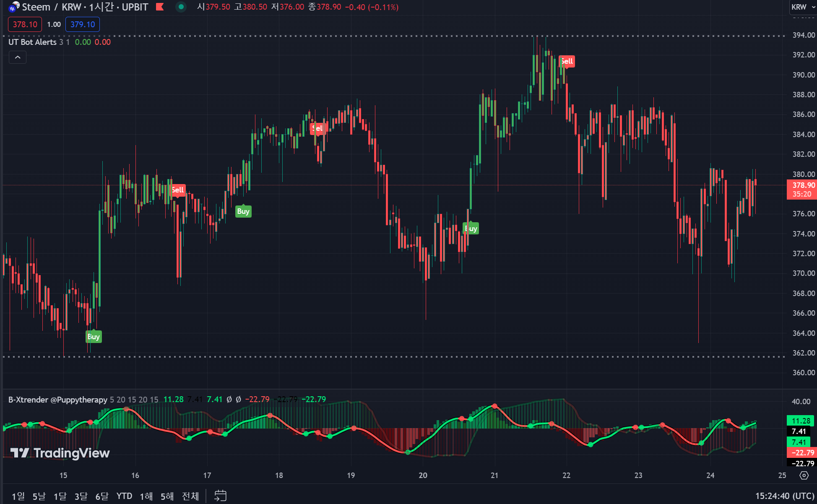Viewport: 817px width, 504px height.
Task: Click the green market status dot
Action: [181, 7]
